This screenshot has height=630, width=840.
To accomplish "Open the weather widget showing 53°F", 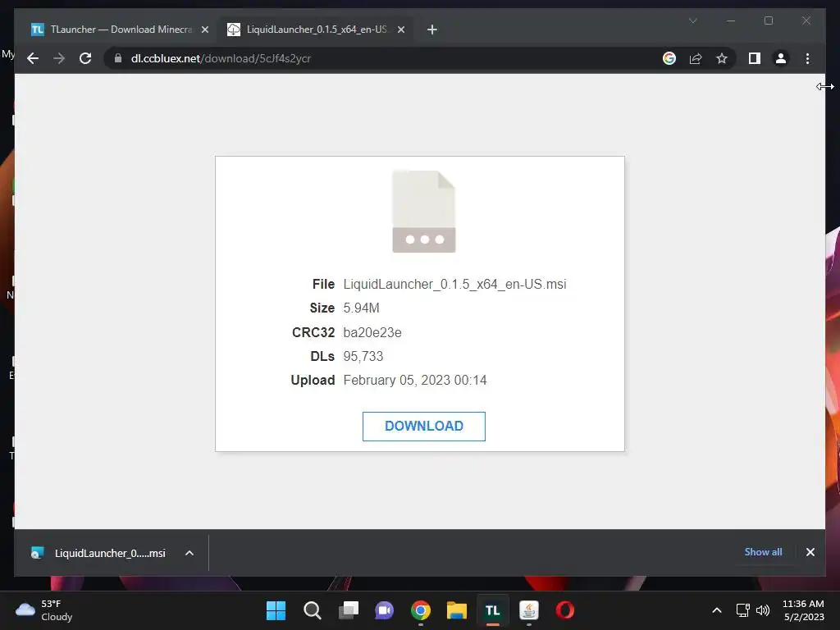I will [x=44, y=610].
